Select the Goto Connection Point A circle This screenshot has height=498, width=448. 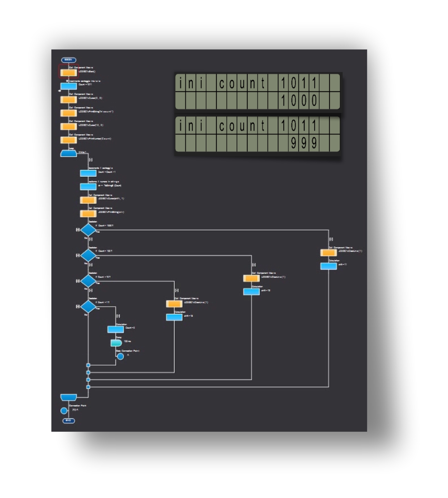click(120, 356)
